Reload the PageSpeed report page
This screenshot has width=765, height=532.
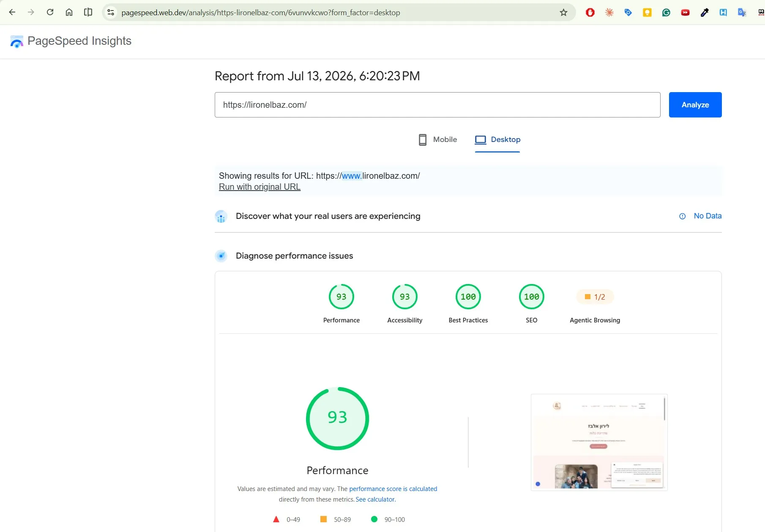click(x=50, y=12)
